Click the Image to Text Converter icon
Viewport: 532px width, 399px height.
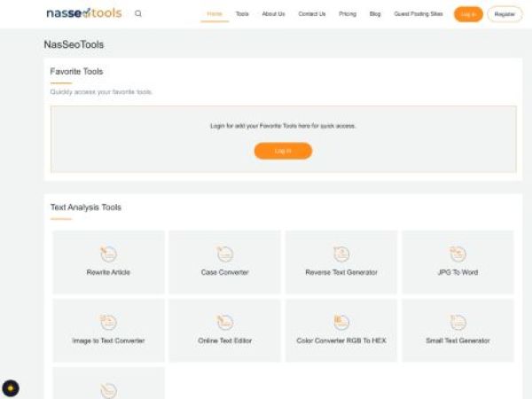coord(108,322)
